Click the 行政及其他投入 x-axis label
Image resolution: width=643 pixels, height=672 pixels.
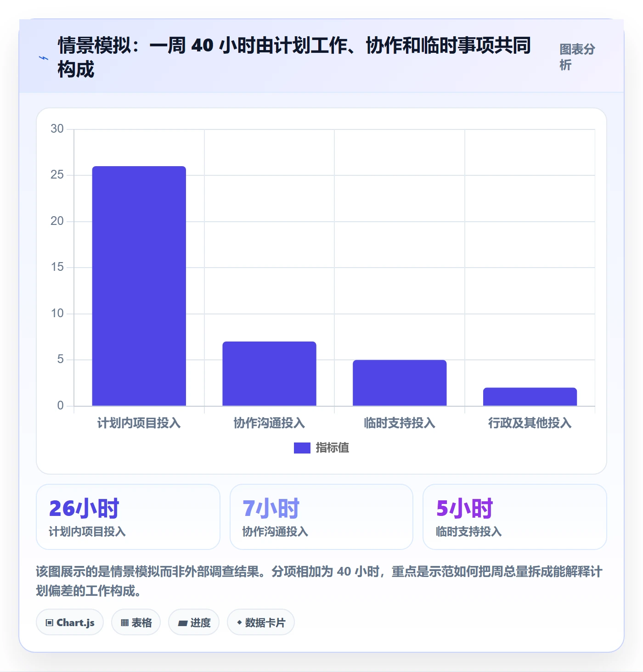[530, 423]
